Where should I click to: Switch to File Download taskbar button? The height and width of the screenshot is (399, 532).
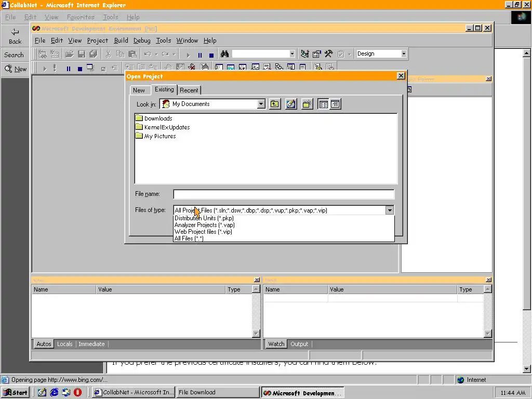[x=217, y=392]
